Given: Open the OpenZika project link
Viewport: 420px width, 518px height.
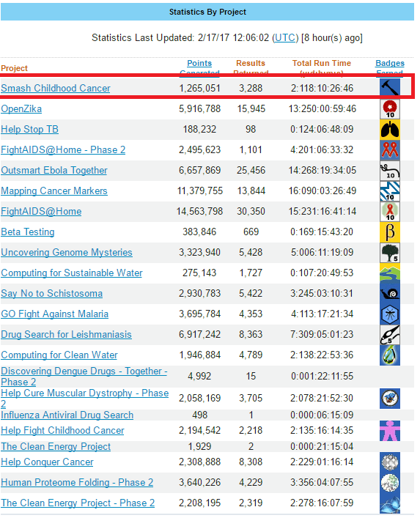Looking at the screenshot, I should coord(21,108).
